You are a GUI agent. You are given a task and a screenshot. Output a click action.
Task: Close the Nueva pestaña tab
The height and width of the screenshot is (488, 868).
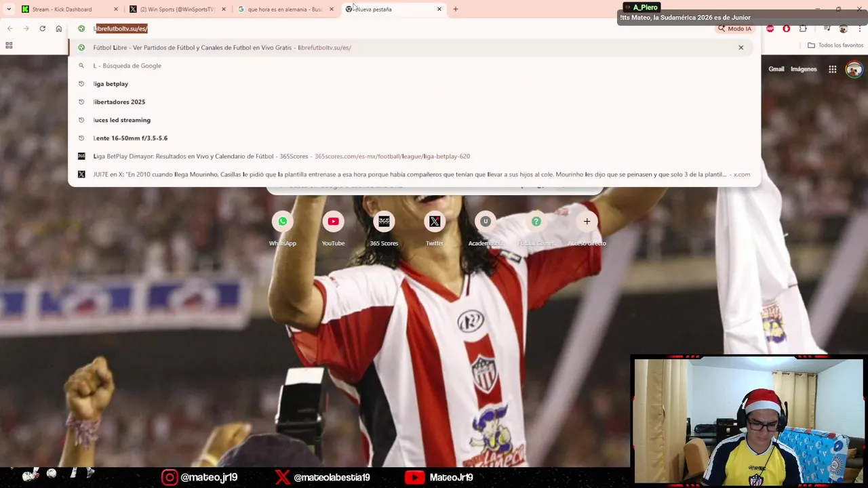point(439,9)
